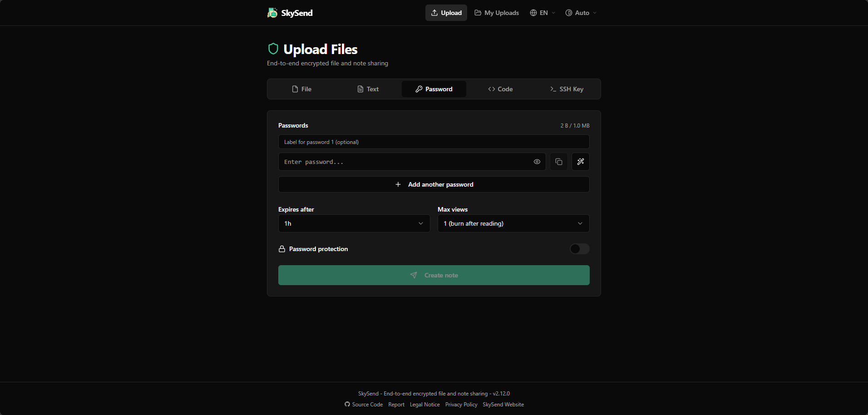Open the Report link in footer
This screenshot has height=415, width=868.
[396, 405]
